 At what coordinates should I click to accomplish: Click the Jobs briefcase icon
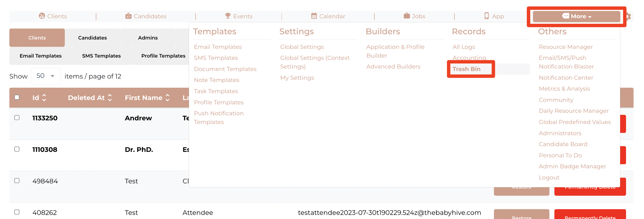[406, 16]
